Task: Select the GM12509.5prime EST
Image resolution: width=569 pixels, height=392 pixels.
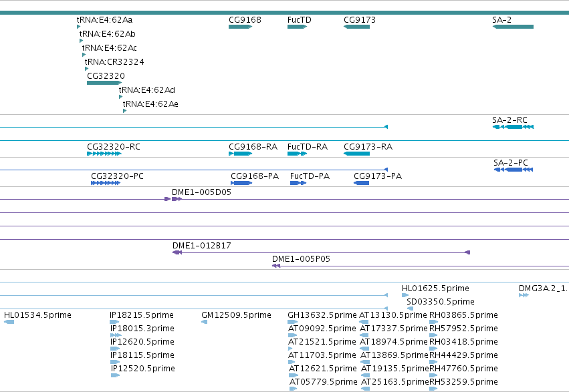Action: (205, 322)
